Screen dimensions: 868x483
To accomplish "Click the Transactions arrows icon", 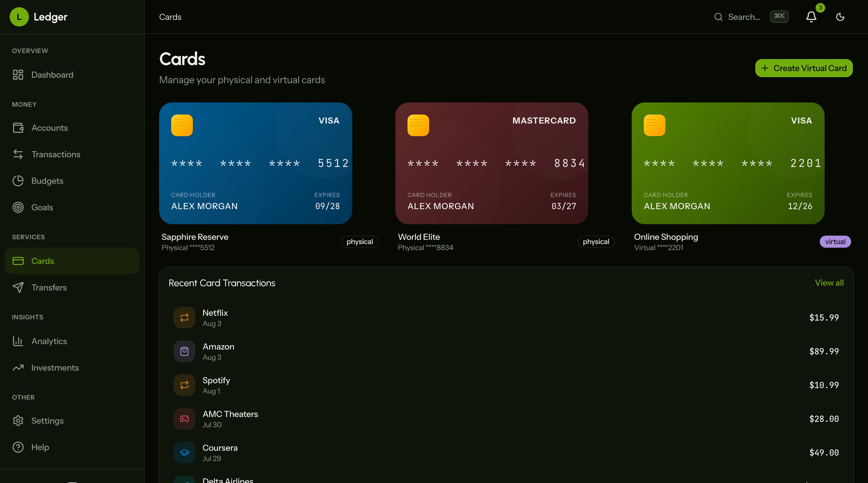I will point(18,154).
